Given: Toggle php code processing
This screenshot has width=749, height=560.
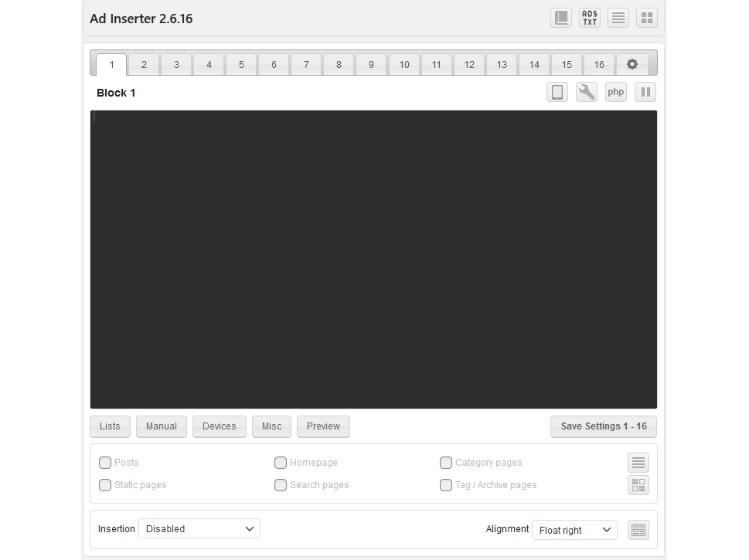Looking at the screenshot, I should pyautogui.click(x=616, y=92).
